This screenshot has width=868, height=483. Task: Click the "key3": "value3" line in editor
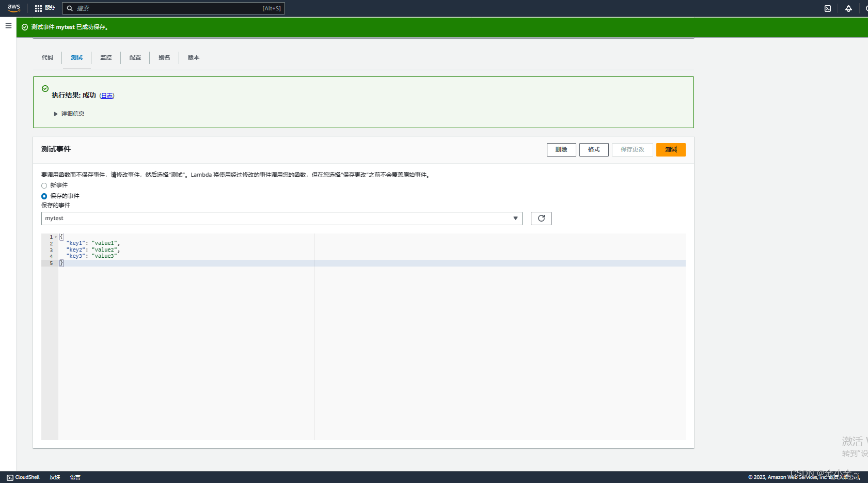tap(91, 256)
